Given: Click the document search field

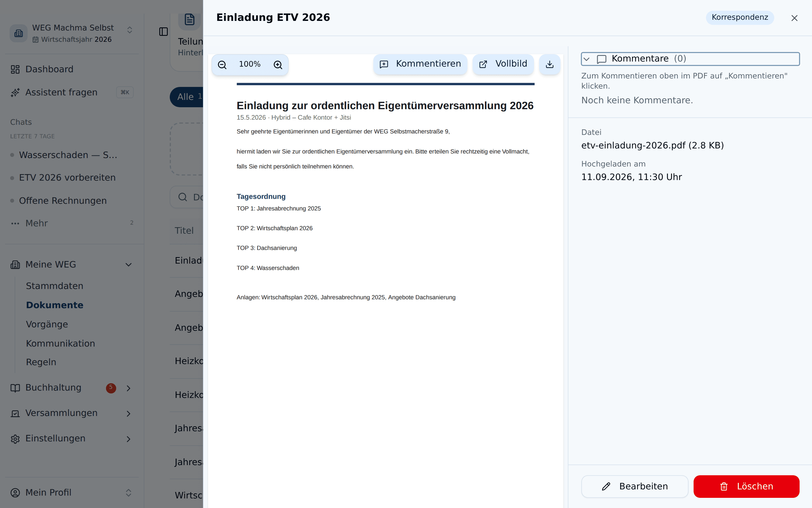Looking at the screenshot, I should [187, 197].
